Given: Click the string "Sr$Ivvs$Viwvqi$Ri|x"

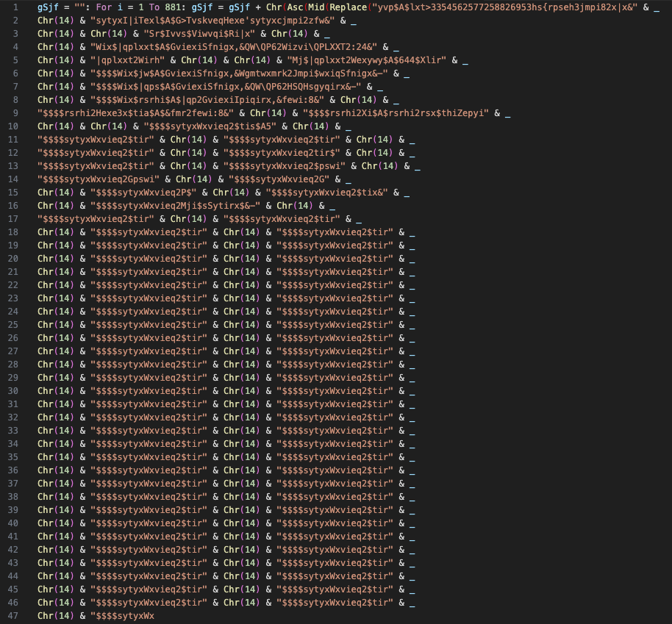Looking at the screenshot, I should [x=199, y=34].
